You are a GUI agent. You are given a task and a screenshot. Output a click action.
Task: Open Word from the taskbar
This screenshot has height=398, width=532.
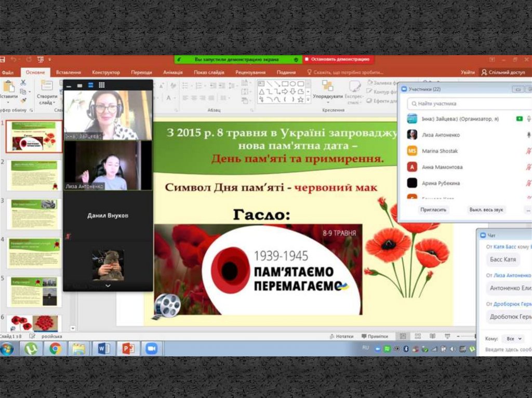point(103,349)
